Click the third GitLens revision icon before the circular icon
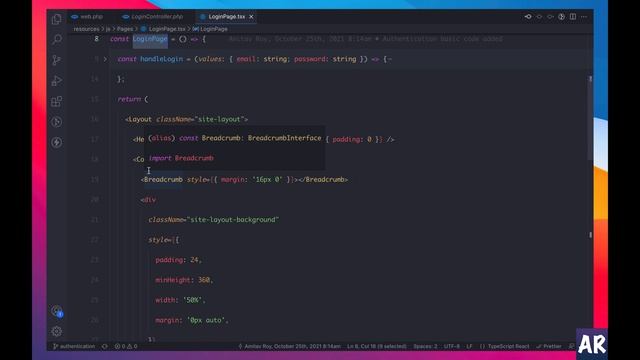The width and height of the screenshot is (640, 360). click(x=550, y=17)
